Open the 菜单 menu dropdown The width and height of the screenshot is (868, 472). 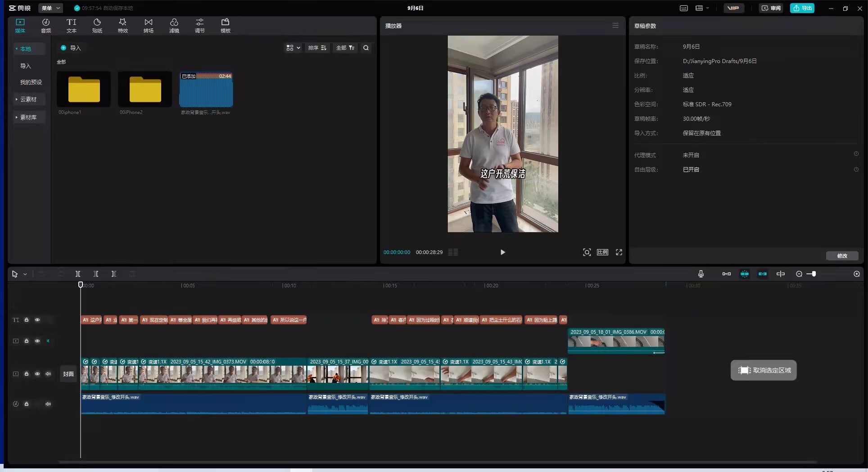pos(50,8)
